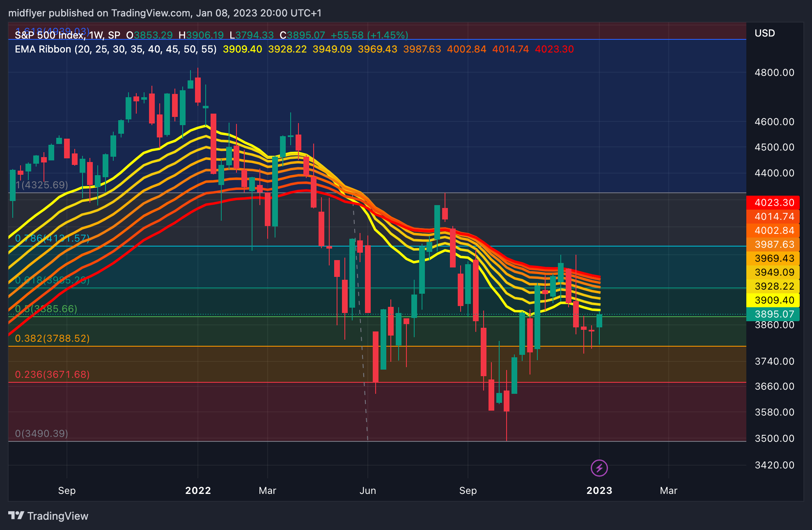Click the 0.5(3885.66) Fibonacci level label
Image resolution: width=812 pixels, height=530 pixels.
coord(46,309)
